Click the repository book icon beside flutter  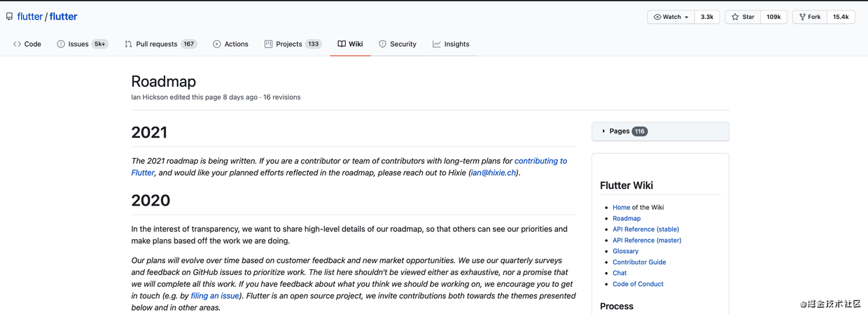click(x=9, y=17)
